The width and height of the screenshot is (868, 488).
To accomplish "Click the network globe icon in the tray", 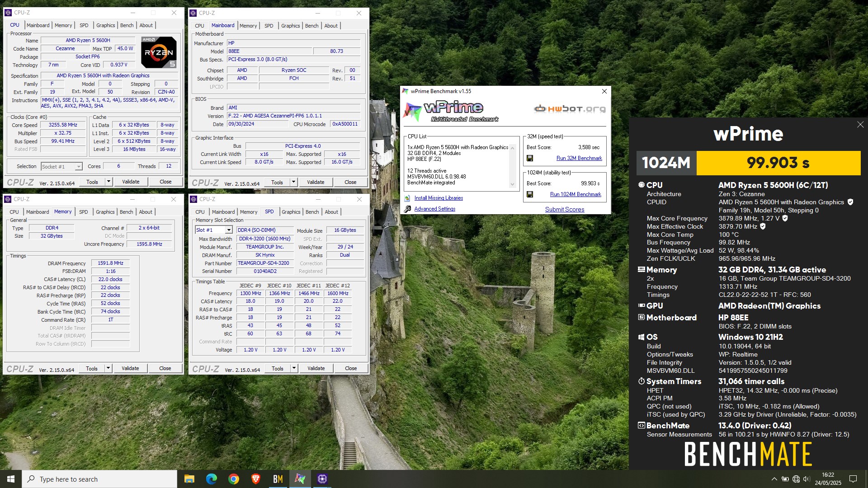I will pos(796,479).
